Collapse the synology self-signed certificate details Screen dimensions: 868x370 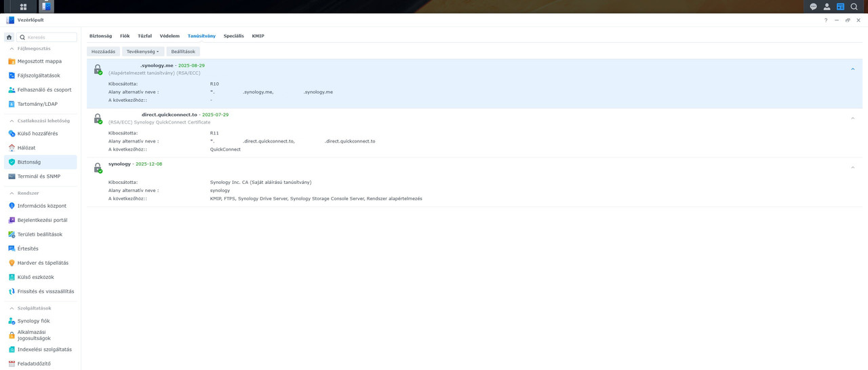852,168
